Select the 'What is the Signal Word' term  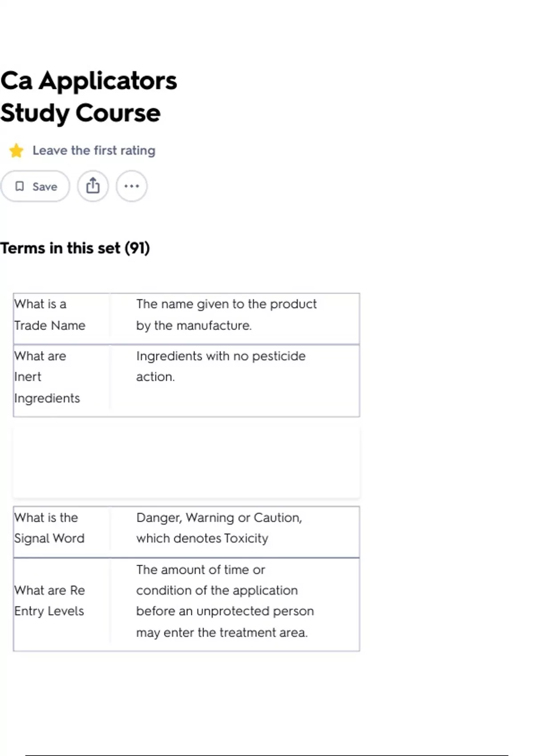click(49, 527)
